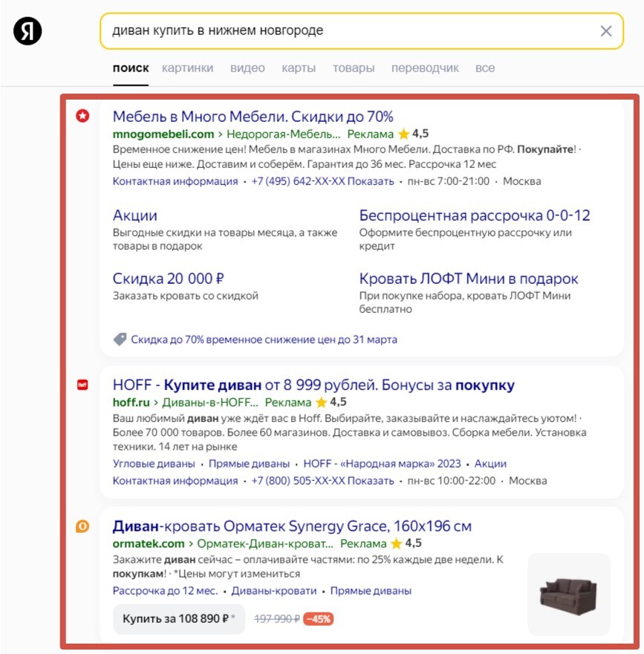Click the Много Мебели red star favicon
644x654 pixels.
[x=82, y=116]
